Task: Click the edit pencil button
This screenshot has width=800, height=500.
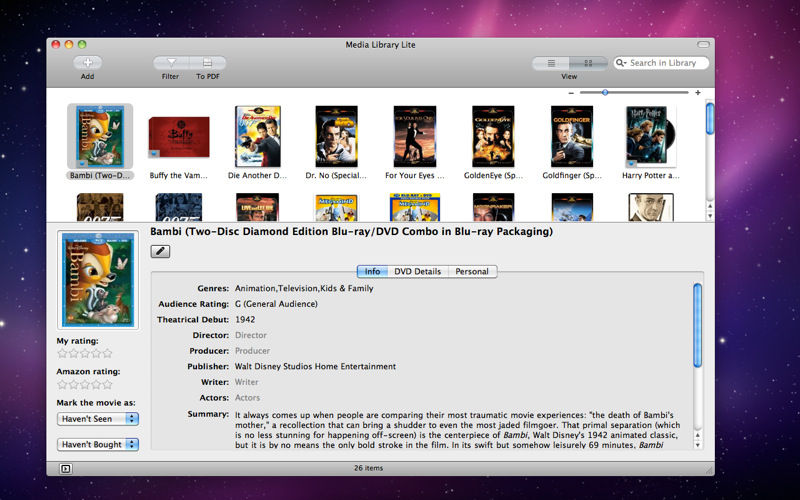Action: pyautogui.click(x=160, y=251)
